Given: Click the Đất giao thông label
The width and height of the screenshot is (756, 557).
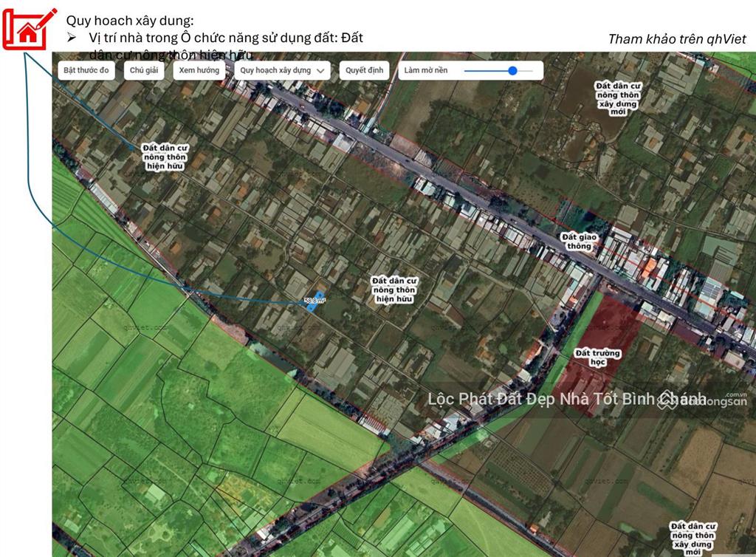Looking at the screenshot, I should pos(579,241).
